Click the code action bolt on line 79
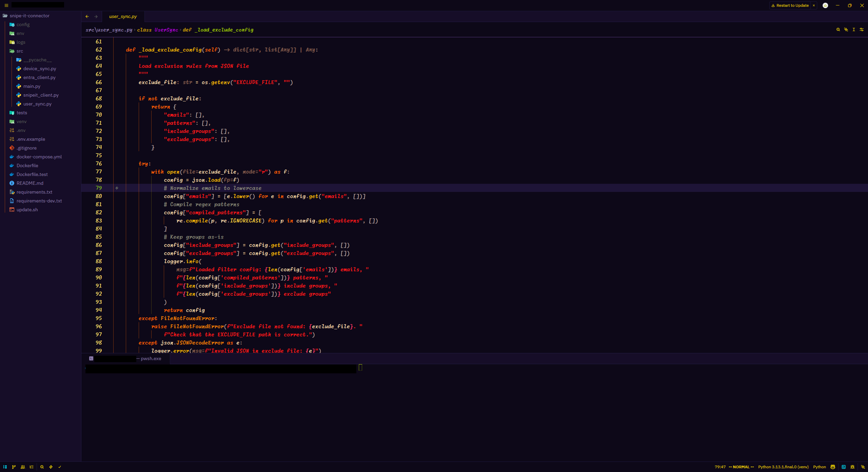The width and height of the screenshot is (868, 472). (117, 188)
